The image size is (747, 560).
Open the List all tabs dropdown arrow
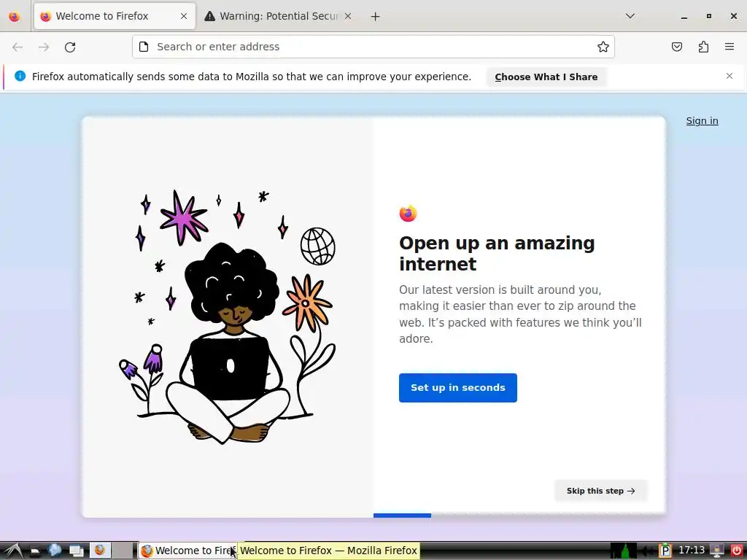(x=630, y=16)
